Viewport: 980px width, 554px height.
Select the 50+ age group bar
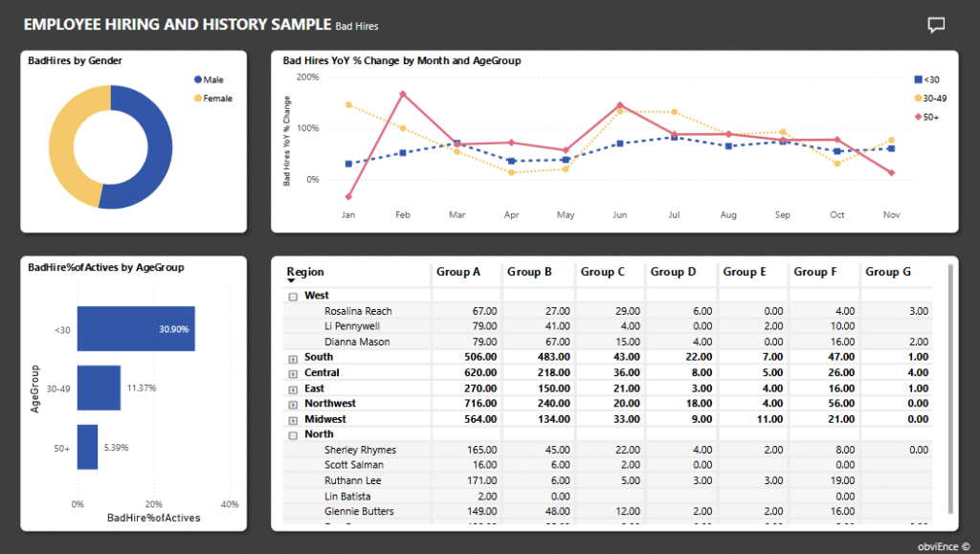(x=87, y=447)
